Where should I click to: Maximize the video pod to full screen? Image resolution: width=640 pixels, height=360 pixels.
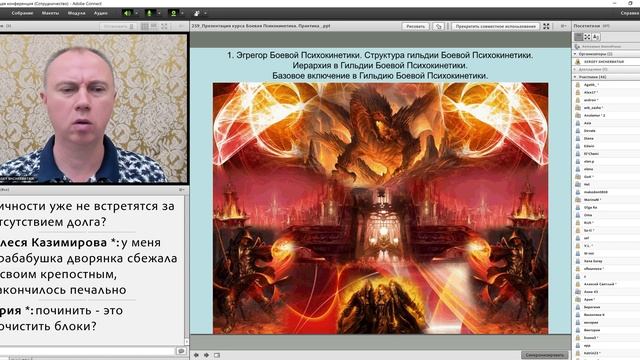point(164,26)
